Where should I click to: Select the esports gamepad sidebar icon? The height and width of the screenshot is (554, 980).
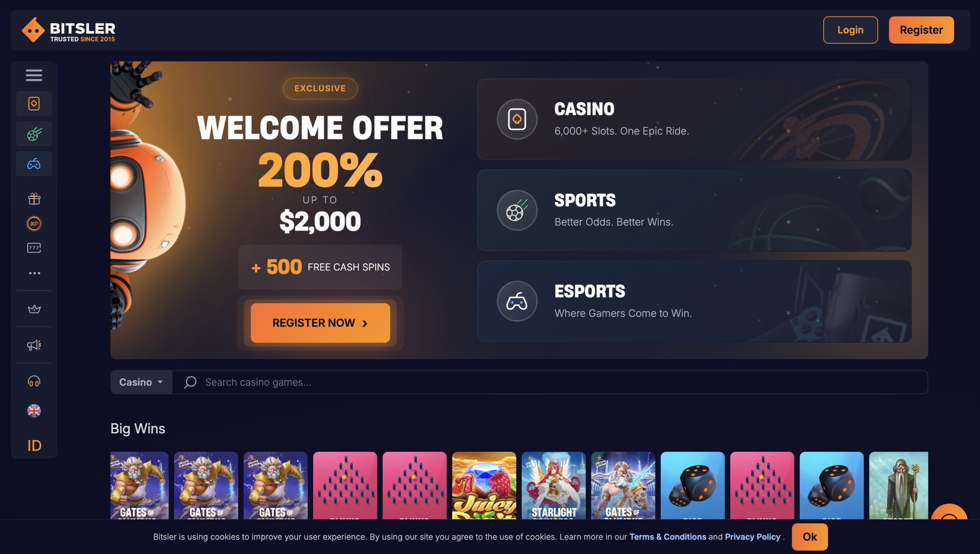click(x=34, y=164)
